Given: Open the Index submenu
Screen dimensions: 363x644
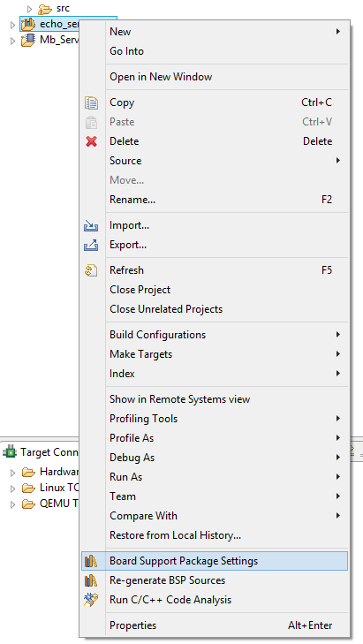Looking at the screenshot, I should pyautogui.click(x=215, y=374).
